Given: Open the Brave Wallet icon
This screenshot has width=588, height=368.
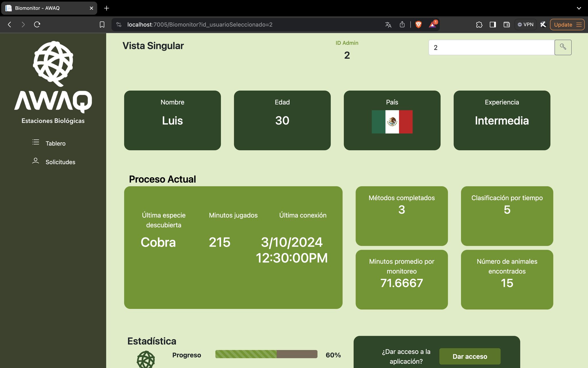Looking at the screenshot, I should [506, 25].
